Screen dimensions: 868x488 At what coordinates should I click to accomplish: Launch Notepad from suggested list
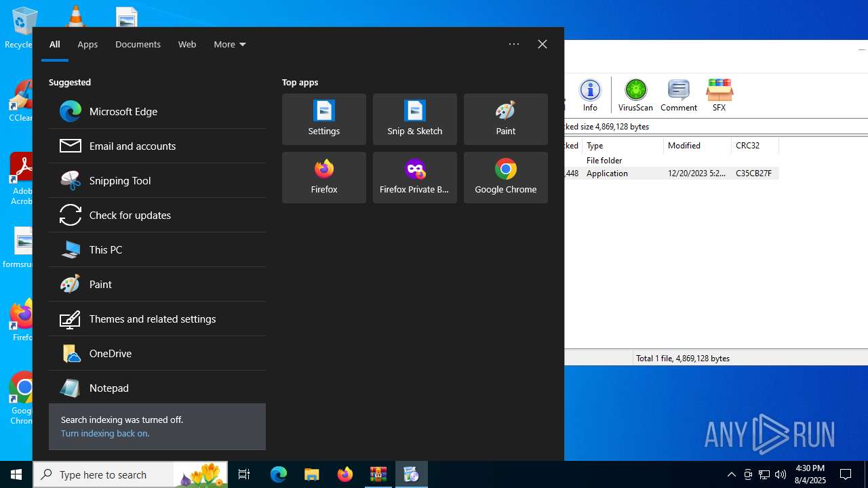157,388
